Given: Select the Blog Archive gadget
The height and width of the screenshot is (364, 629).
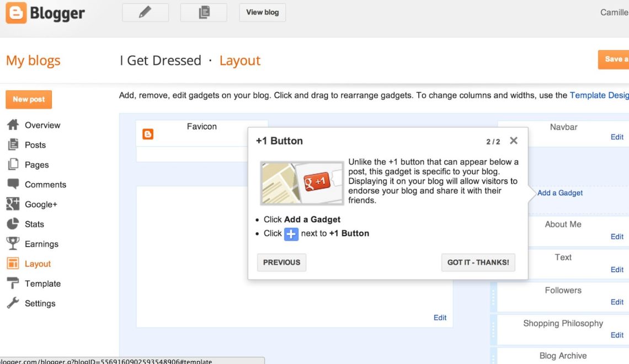Looking at the screenshot, I should (x=563, y=356).
